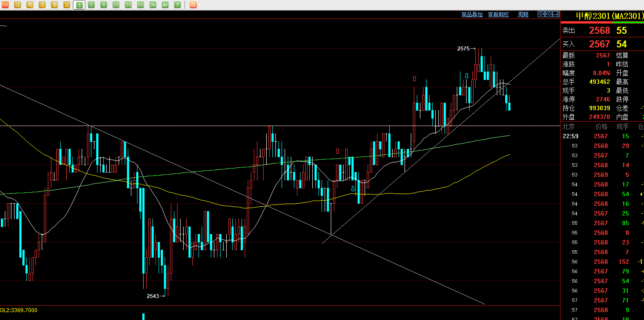Click the right arrow navigation icon

tap(549, 14)
